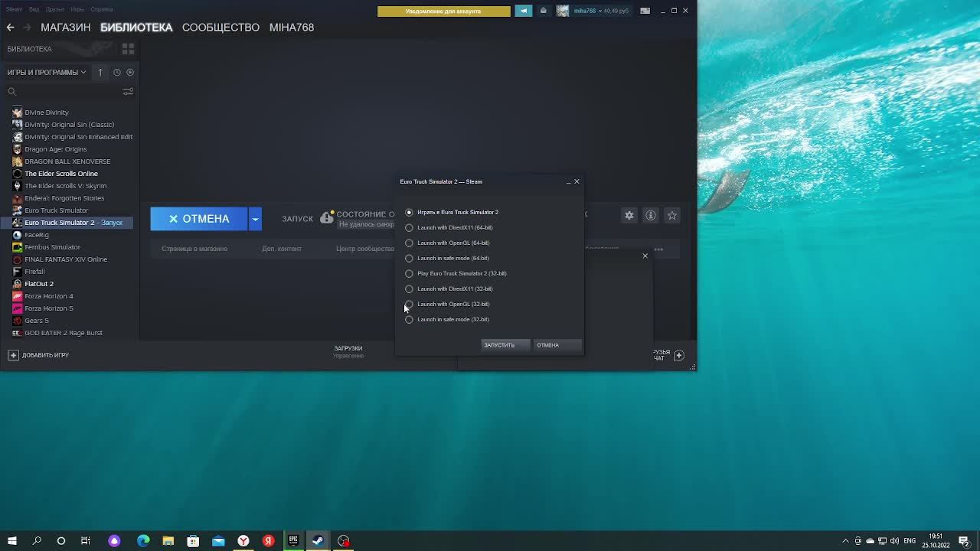Open the Игры menu
This screenshot has width=980, height=551.
coord(77,10)
